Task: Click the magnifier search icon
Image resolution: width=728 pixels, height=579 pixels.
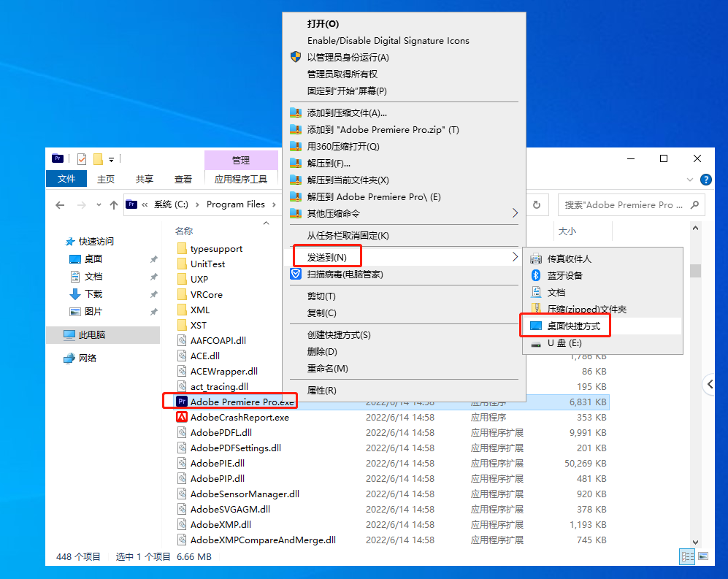Action: (x=694, y=204)
